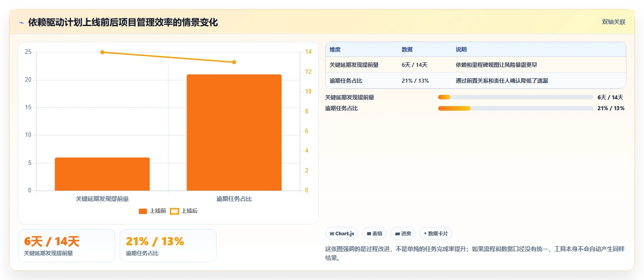
Task: Click the 逾期任务占比 orange bar in chart
Action: point(234,132)
